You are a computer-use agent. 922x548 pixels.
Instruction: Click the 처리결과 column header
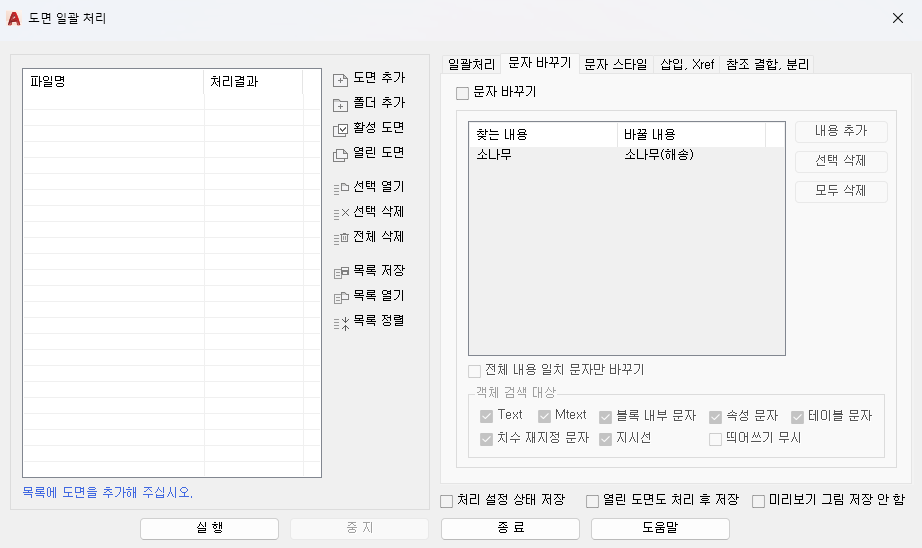point(253,82)
